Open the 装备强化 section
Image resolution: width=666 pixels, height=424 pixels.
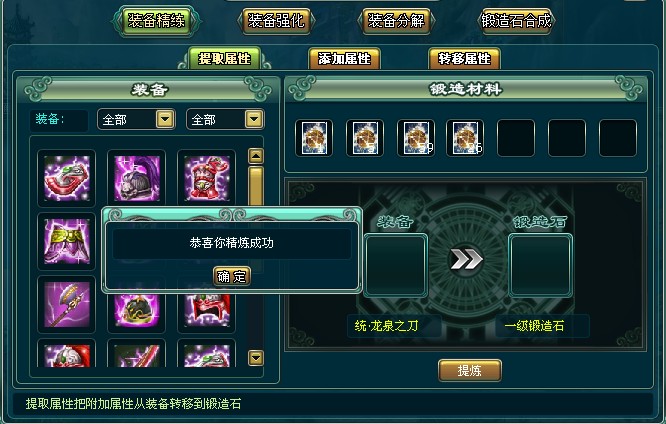tap(276, 20)
